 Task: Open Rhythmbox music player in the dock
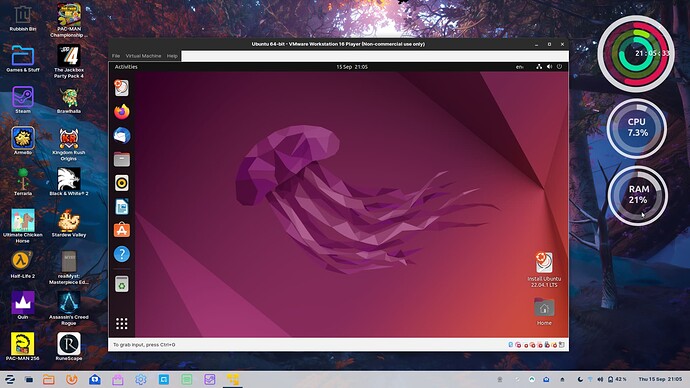click(x=122, y=183)
